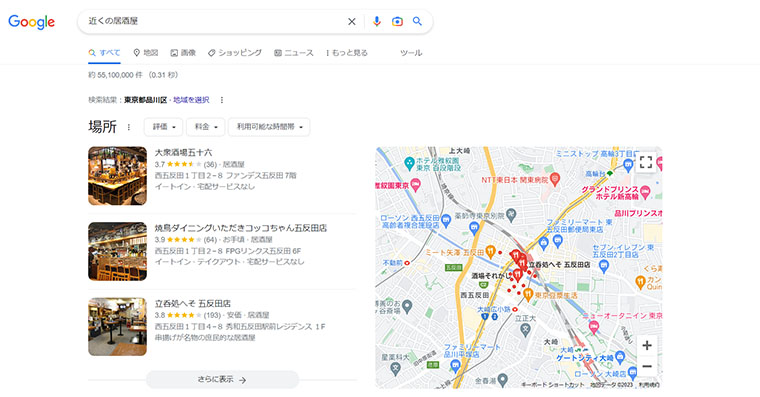Image resolution: width=760 pixels, height=397 pixels.
Task: Clear the search box with X icon
Action: pos(352,21)
